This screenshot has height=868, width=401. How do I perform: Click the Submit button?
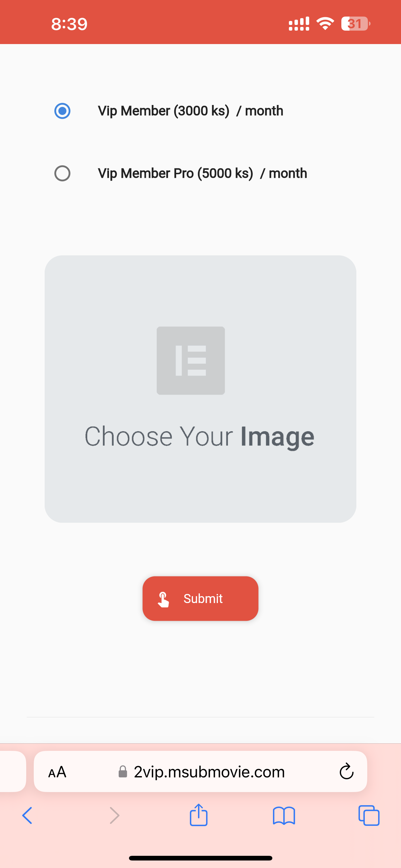click(200, 598)
